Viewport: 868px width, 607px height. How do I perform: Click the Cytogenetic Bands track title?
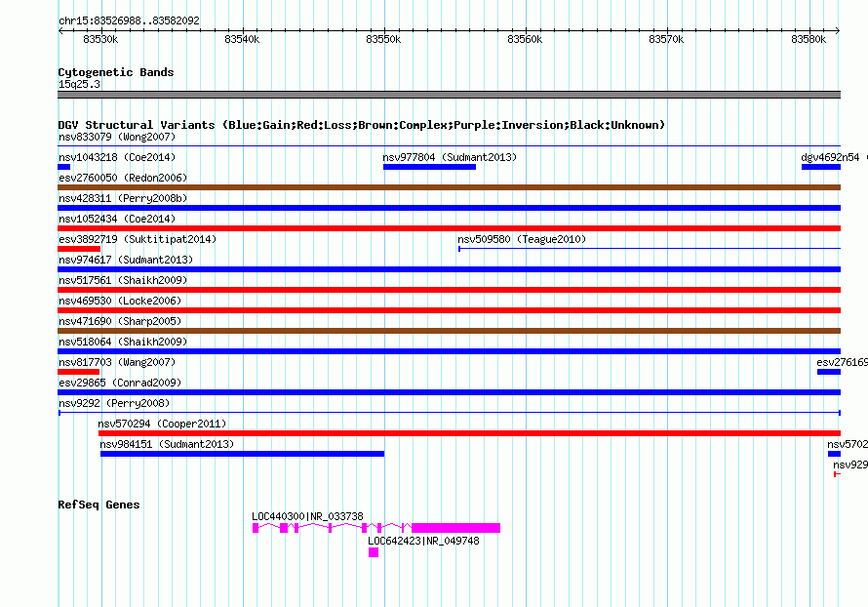click(116, 72)
